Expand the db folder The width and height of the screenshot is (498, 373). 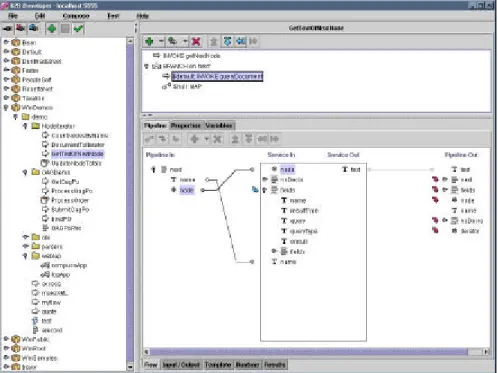pos(25,237)
